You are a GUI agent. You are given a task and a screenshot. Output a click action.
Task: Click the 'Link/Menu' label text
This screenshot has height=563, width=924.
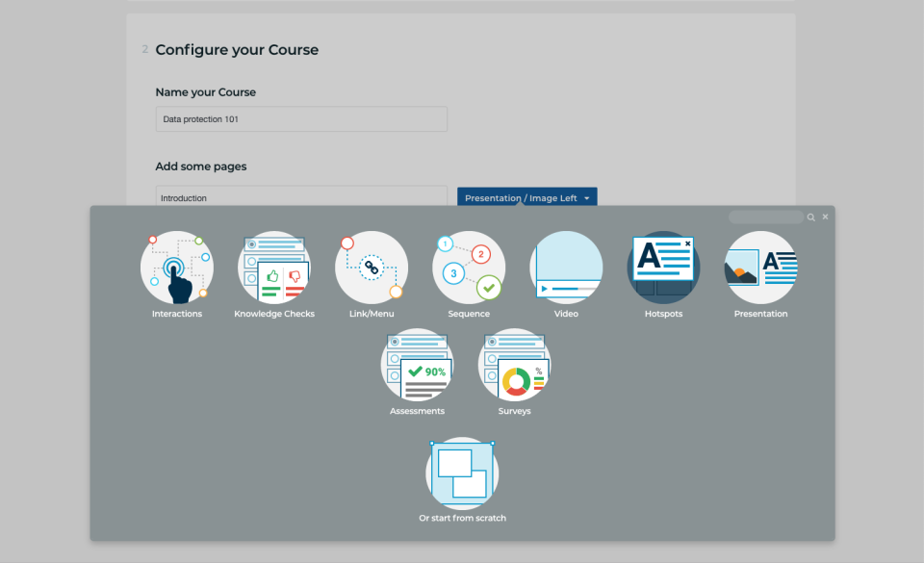372,314
